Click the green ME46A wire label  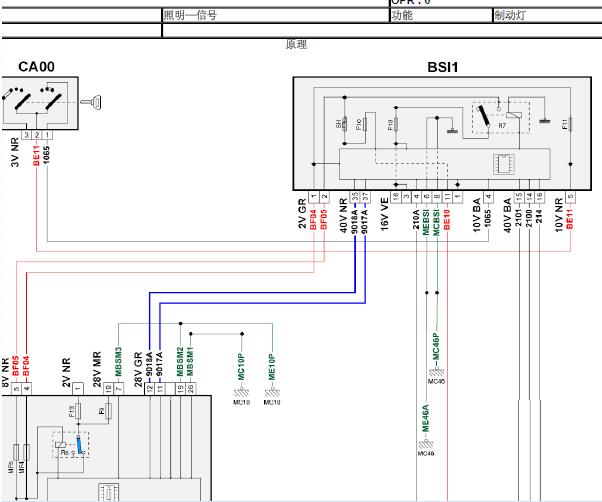426,418
